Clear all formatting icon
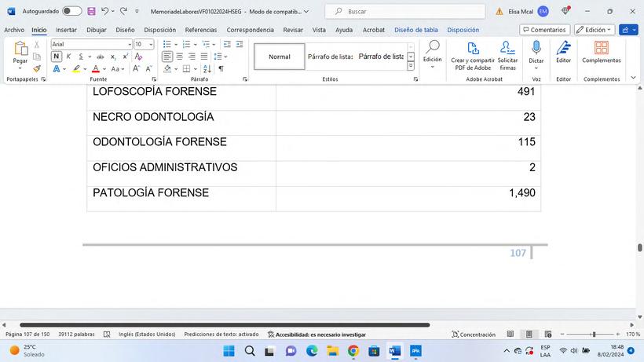Viewport: 644px width, 362px height. tap(138, 57)
